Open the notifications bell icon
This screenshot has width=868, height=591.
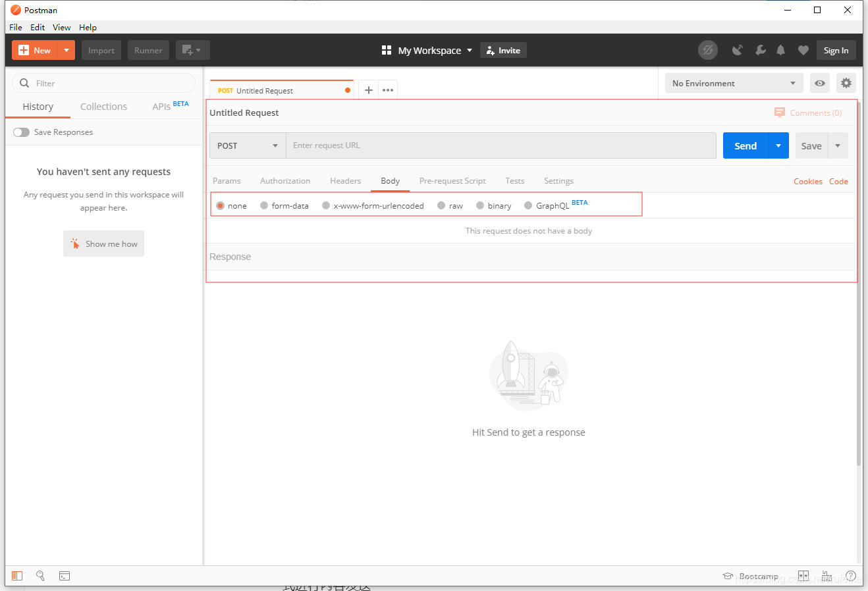click(781, 50)
